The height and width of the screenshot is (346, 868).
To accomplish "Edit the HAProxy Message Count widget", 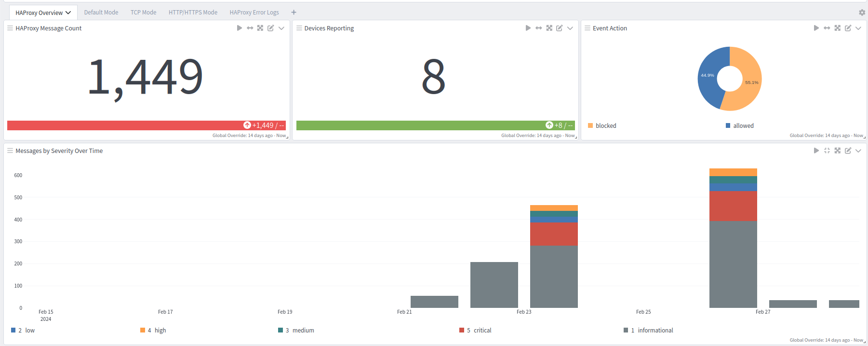I will pos(271,28).
